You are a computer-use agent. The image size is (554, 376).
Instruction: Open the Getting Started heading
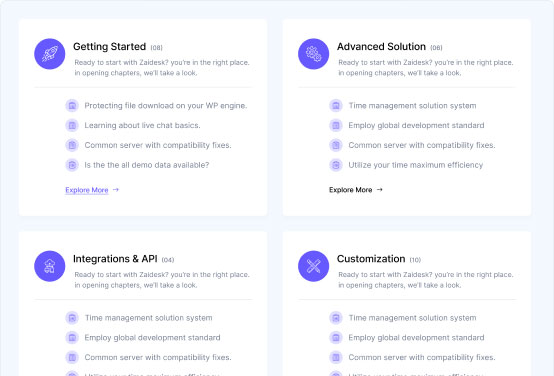(110, 47)
